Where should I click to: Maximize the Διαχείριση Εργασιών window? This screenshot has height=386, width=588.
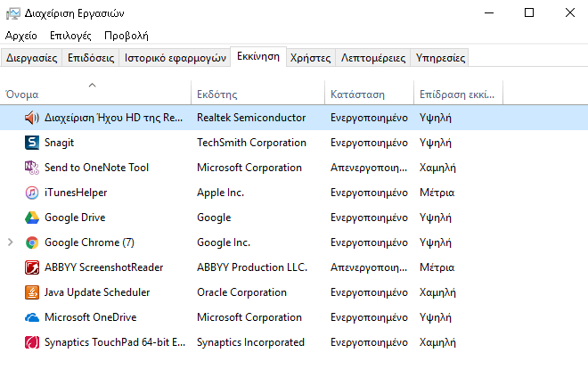(529, 12)
